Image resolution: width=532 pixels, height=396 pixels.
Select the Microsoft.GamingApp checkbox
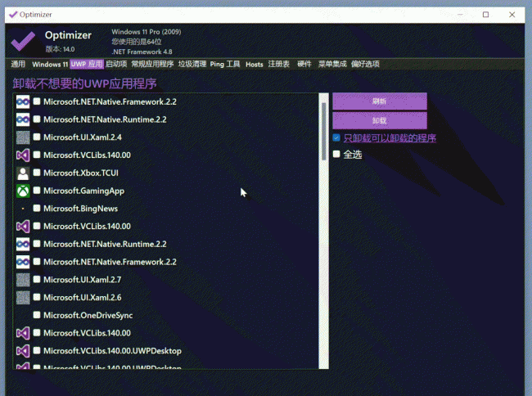point(37,190)
